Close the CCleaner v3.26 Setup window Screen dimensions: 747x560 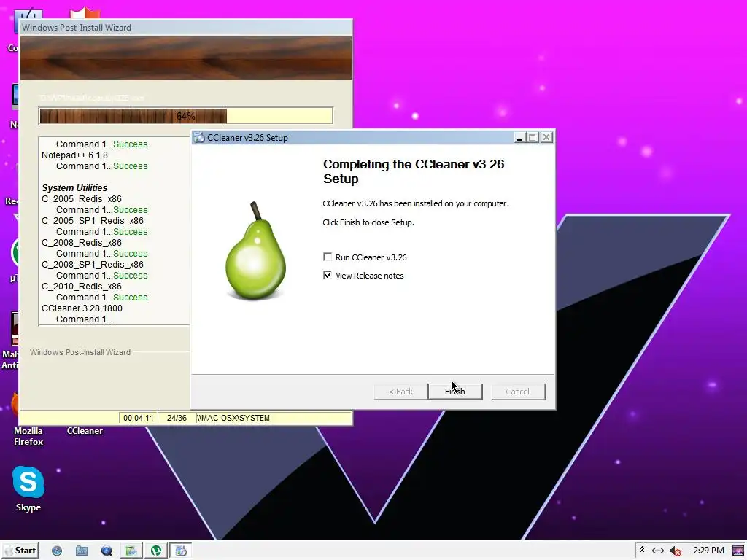546,138
